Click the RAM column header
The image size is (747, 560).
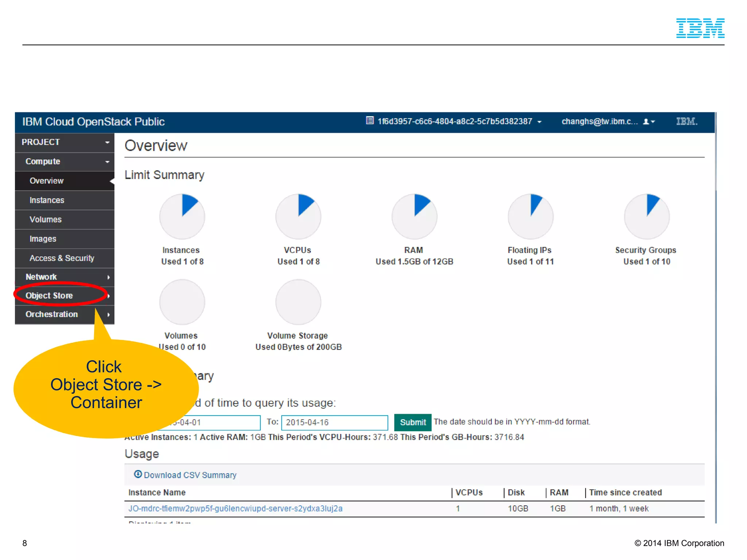click(x=559, y=493)
